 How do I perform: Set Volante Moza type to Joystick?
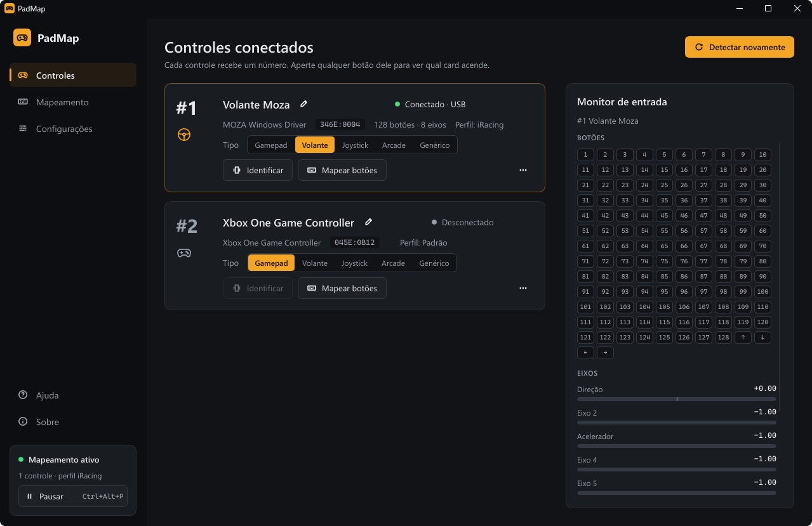pos(355,145)
